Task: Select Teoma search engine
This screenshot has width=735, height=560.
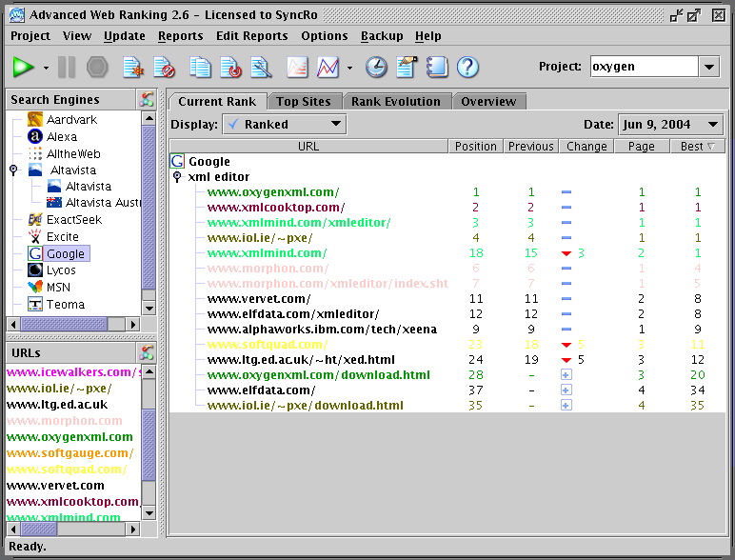Action: (x=56, y=305)
